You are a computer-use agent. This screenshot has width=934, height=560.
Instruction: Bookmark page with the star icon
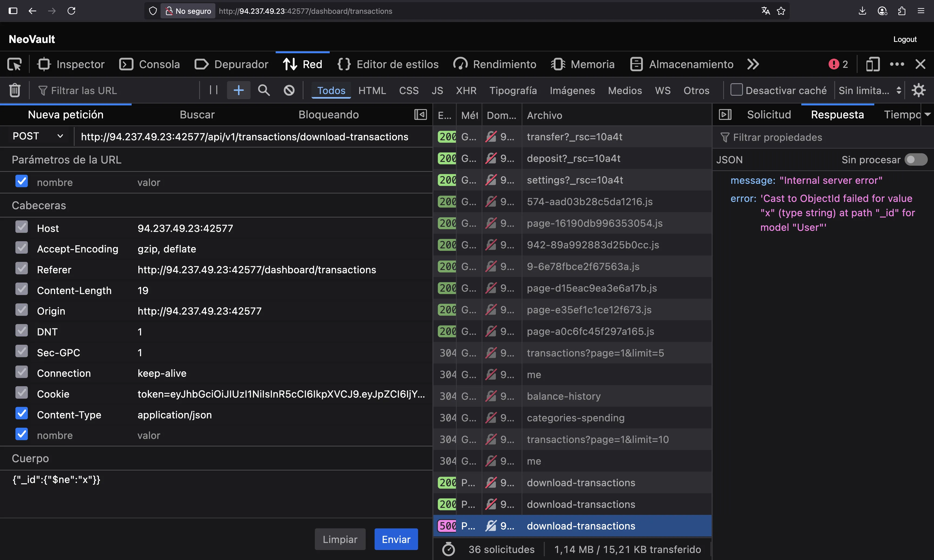[x=781, y=11]
